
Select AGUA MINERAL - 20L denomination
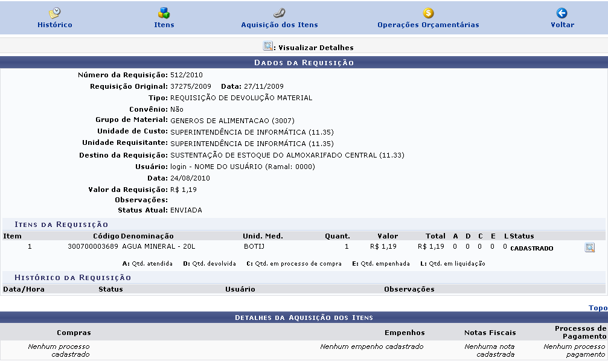[x=159, y=246]
